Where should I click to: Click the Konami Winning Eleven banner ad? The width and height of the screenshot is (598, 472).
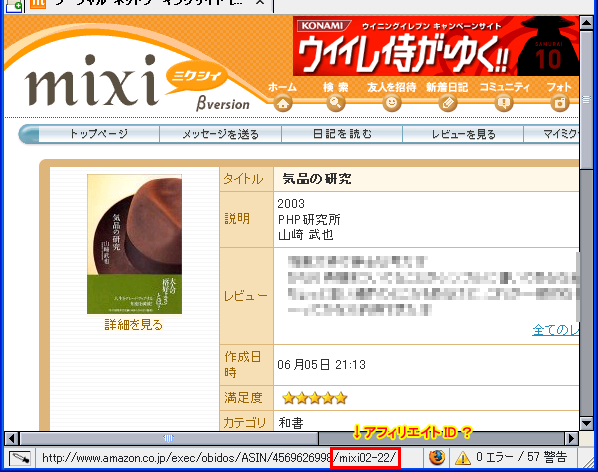[x=436, y=46]
